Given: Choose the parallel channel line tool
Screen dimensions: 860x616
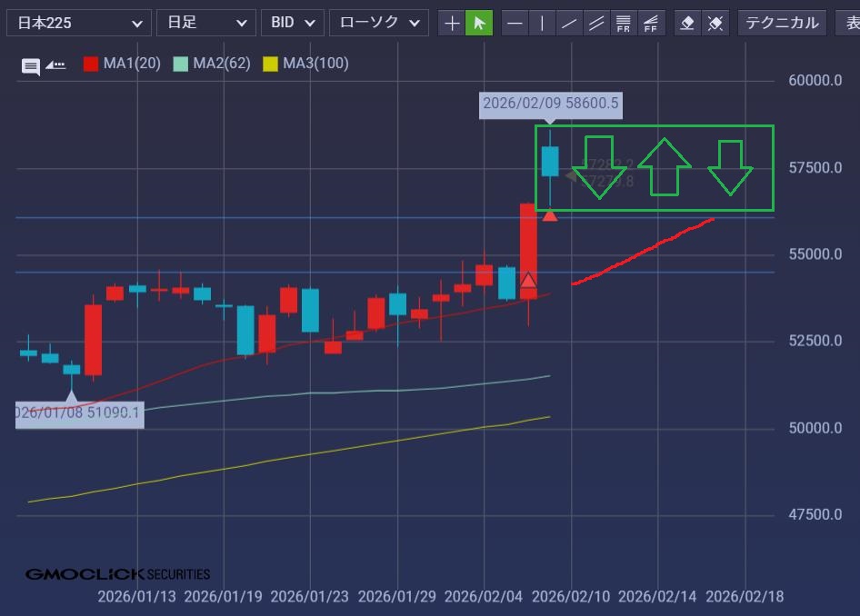Looking at the screenshot, I should click(x=596, y=23).
